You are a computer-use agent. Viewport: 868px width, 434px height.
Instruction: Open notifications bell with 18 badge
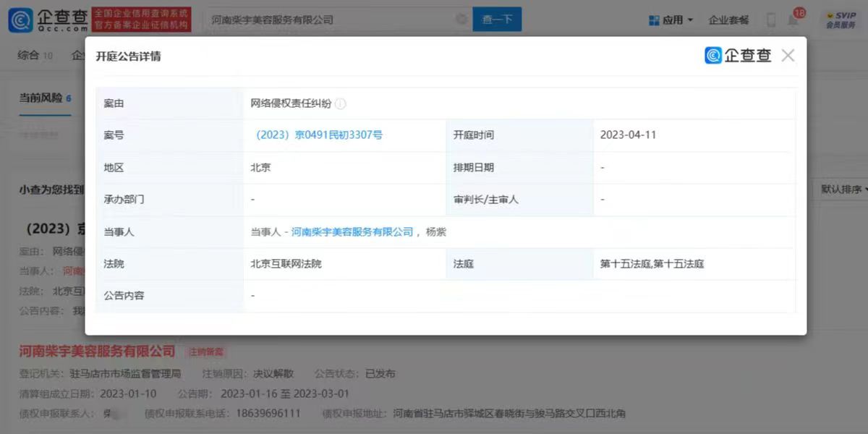pyautogui.click(x=795, y=18)
